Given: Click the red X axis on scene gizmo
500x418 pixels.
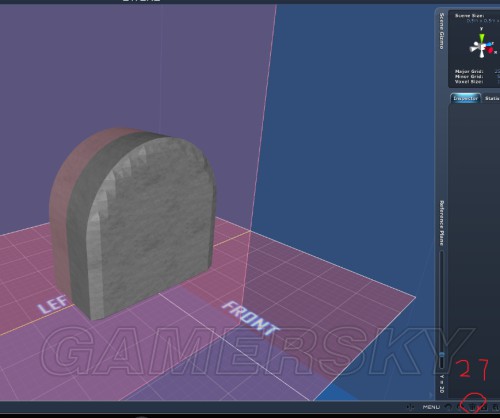Looking at the screenshot, I should tap(490, 50).
